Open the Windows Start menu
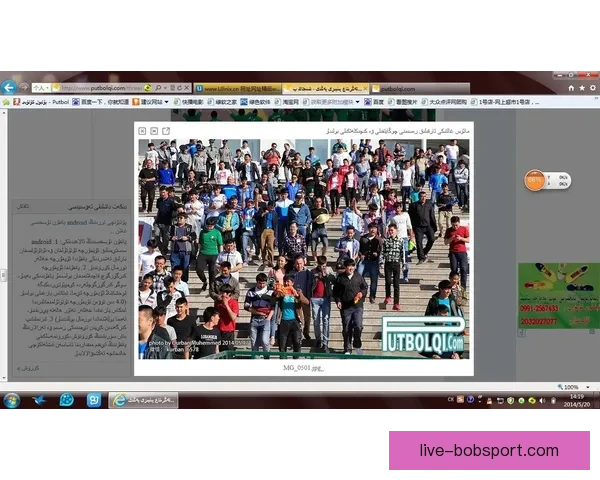The height and width of the screenshot is (480, 600). (12, 399)
